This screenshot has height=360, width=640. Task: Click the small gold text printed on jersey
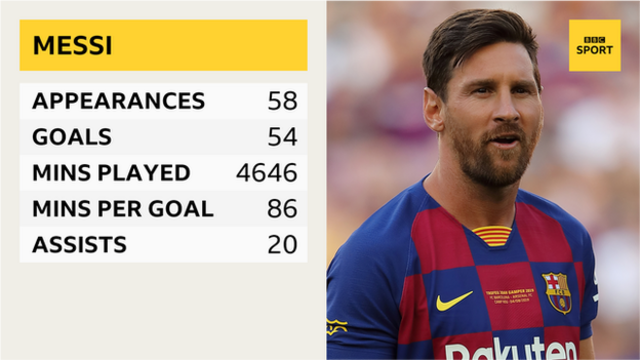509,296
